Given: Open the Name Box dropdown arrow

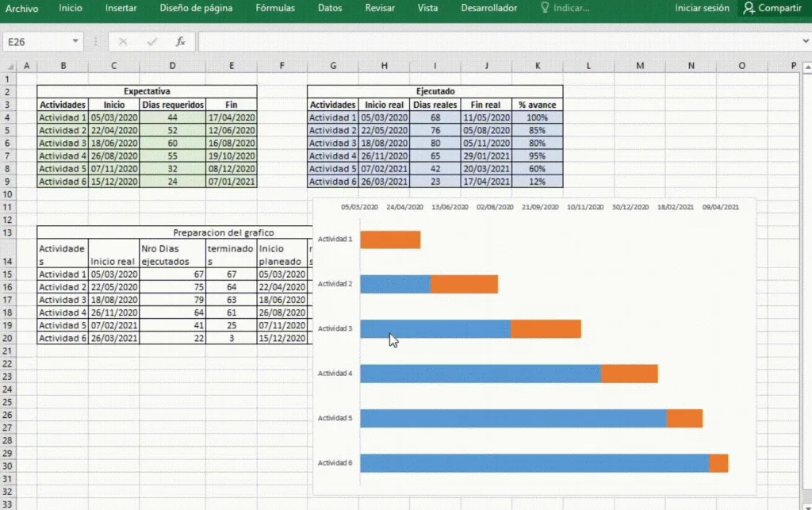Looking at the screenshot, I should pyautogui.click(x=75, y=41).
